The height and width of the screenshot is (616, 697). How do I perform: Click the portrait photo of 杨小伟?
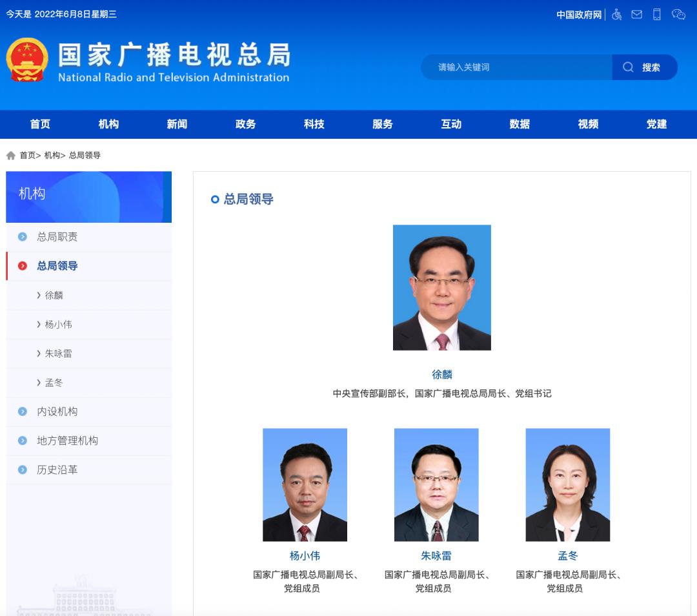pyautogui.click(x=305, y=484)
